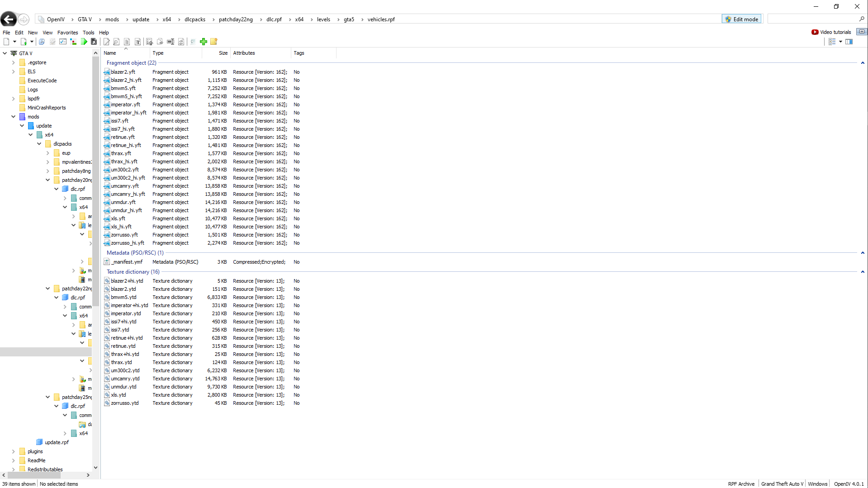Open the view mode dropdown arrow
The height and width of the screenshot is (488, 868).
tap(840, 42)
